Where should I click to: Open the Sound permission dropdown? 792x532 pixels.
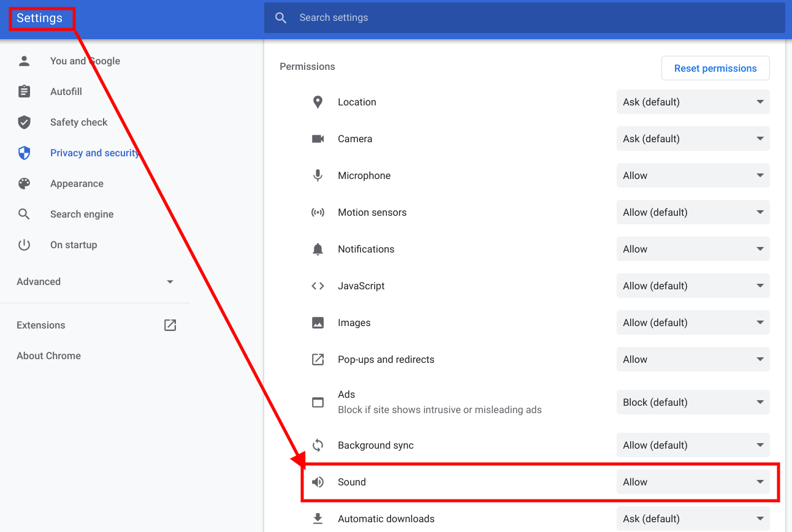point(693,482)
